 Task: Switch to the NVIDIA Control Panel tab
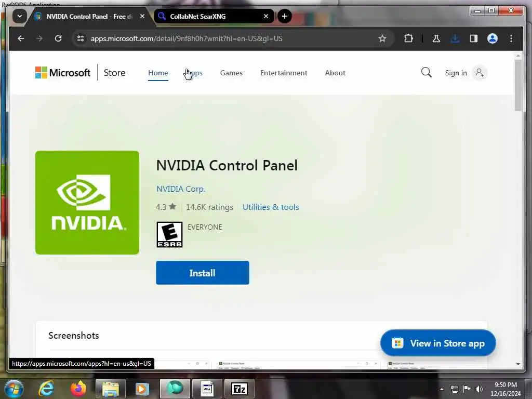89,16
